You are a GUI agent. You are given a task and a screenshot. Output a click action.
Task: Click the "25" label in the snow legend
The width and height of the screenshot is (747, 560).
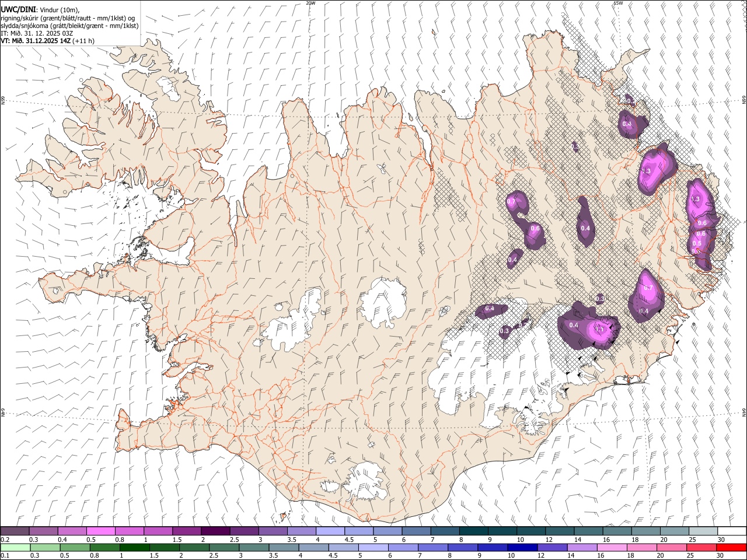coord(691,540)
